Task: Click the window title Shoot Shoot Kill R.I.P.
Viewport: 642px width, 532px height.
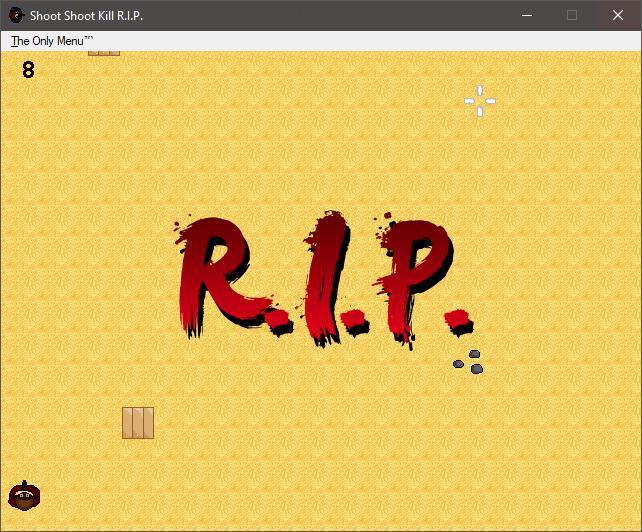Action: point(86,16)
